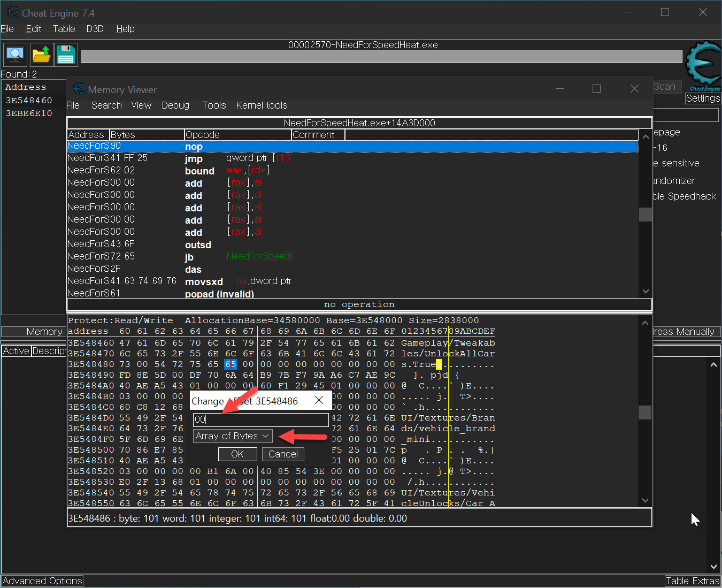Open View menu in Memory Viewer

[141, 105]
